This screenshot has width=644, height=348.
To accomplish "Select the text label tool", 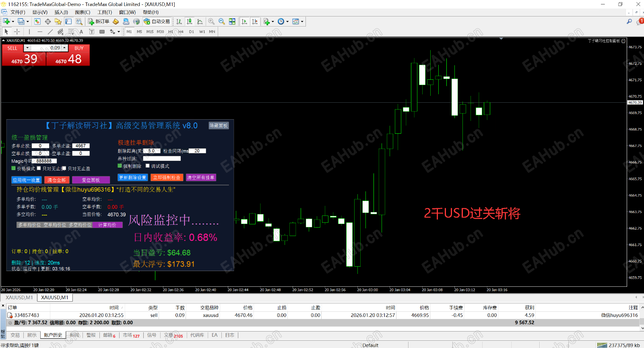I will pos(92,31).
